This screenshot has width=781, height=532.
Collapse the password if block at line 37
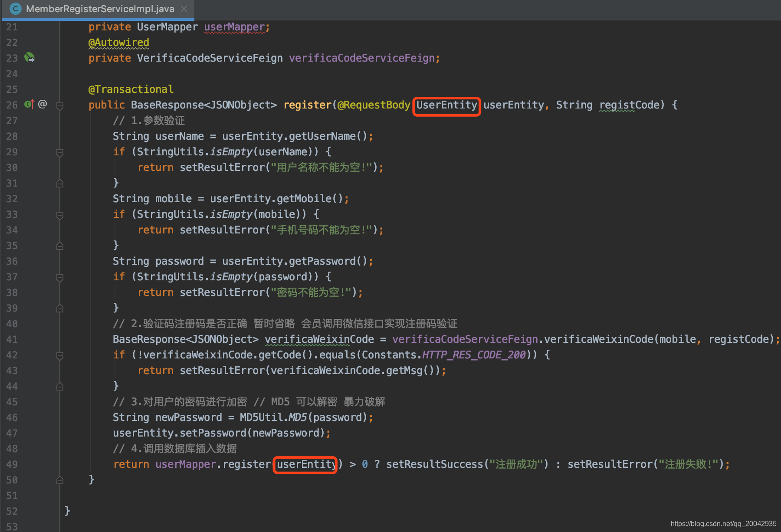[60, 277]
